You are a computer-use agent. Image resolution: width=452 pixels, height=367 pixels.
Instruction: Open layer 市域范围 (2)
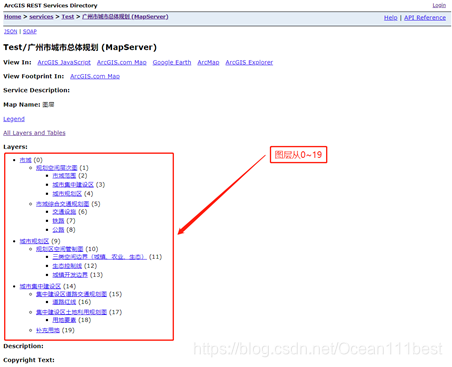click(x=64, y=176)
